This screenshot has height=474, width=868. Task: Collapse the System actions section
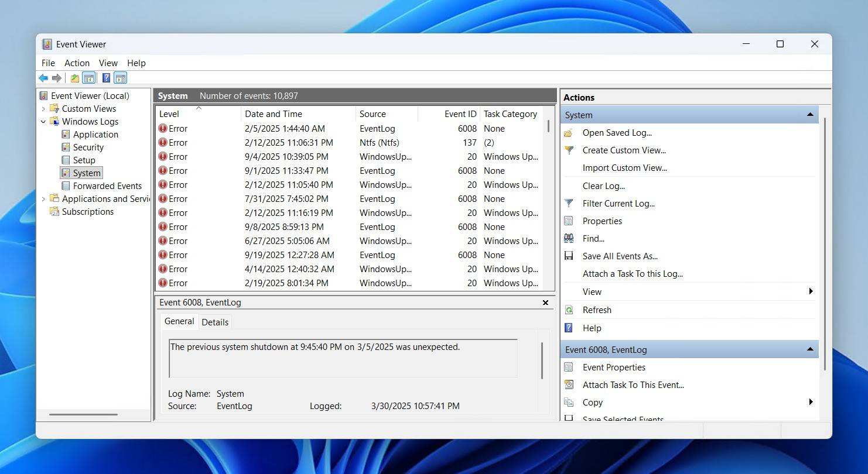click(x=810, y=115)
